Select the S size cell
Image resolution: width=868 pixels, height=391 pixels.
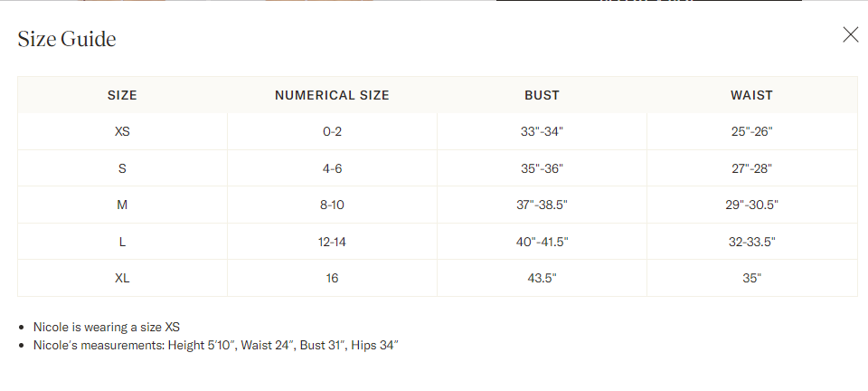[x=122, y=168]
